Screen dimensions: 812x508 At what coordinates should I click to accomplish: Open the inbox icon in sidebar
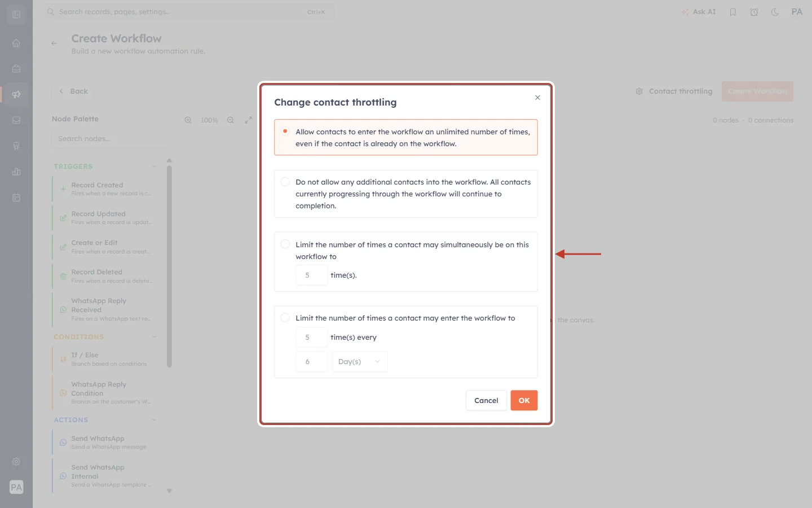point(16,120)
